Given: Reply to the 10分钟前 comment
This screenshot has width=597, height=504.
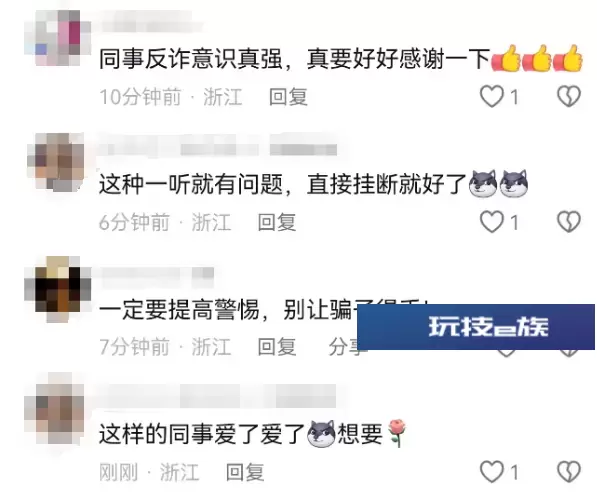Looking at the screenshot, I should point(288,97).
